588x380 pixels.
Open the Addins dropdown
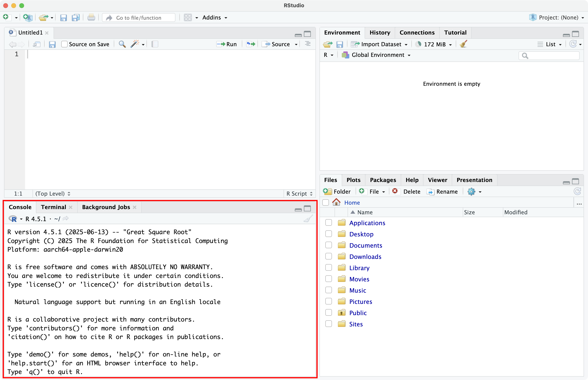(215, 17)
